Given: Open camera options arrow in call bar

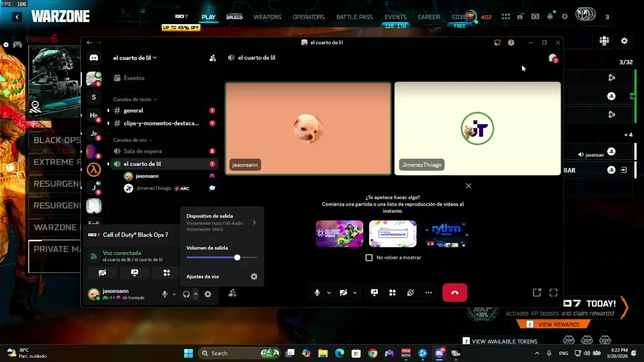Looking at the screenshot, I should pos(355,293).
